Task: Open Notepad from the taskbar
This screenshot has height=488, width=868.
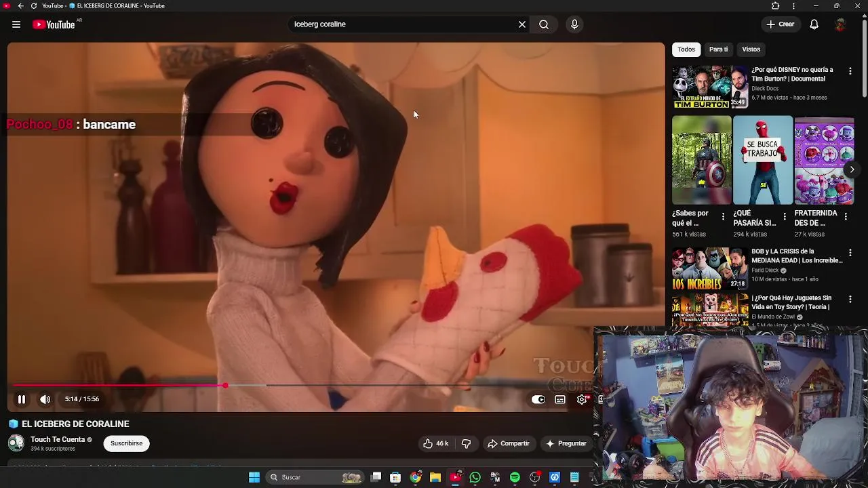Action: [574, 478]
